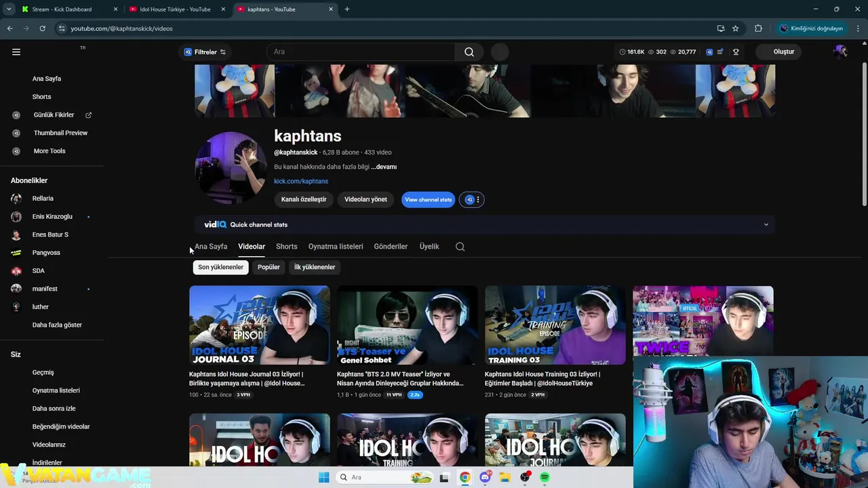The width and height of the screenshot is (868, 488).
Task: Switch to the Ana Sayfa channel tab
Action: coord(211,247)
